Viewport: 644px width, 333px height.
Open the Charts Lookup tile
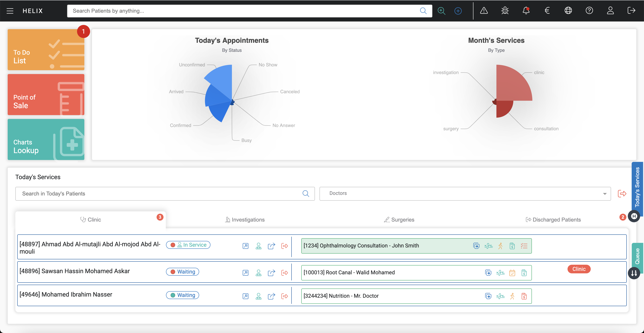pos(46,139)
